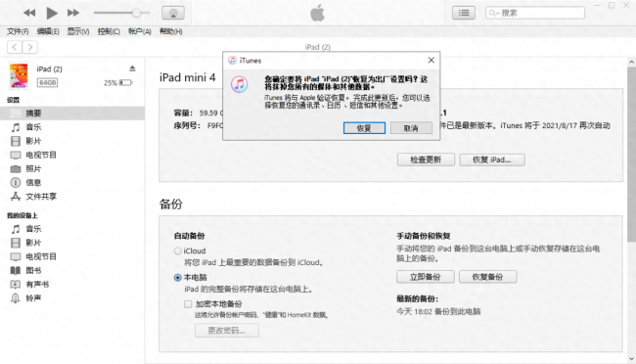Click the iPad device thumbnail

coord(19,75)
